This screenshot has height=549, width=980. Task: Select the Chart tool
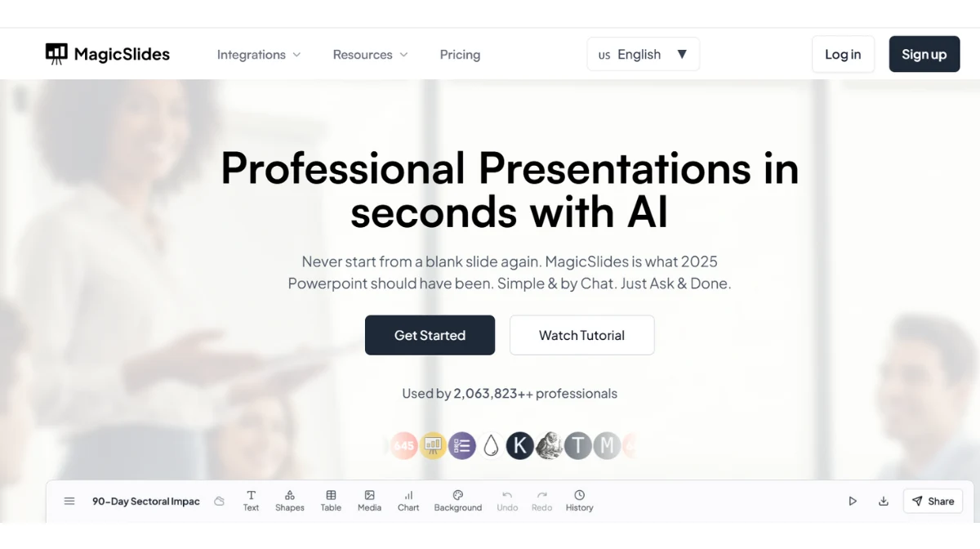408,501
